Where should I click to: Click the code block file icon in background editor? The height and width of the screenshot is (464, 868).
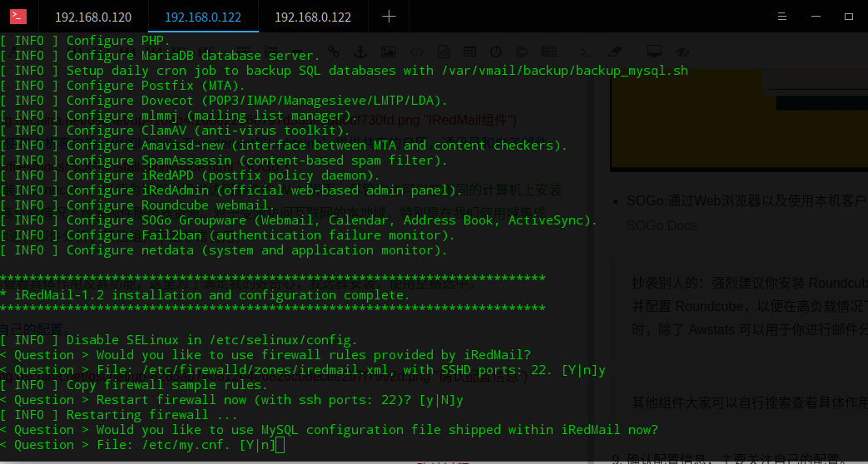[444, 52]
